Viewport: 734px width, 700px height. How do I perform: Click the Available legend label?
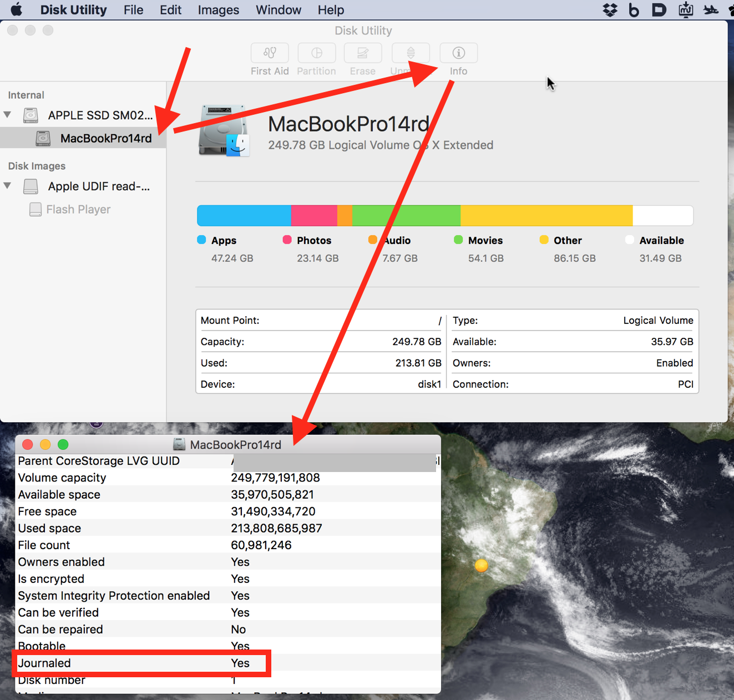coord(661,240)
